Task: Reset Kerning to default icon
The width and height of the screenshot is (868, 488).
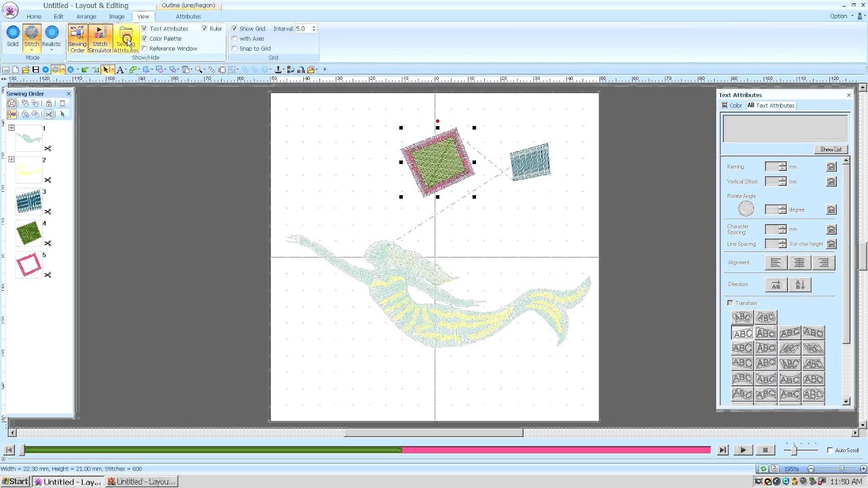Action: [x=831, y=167]
